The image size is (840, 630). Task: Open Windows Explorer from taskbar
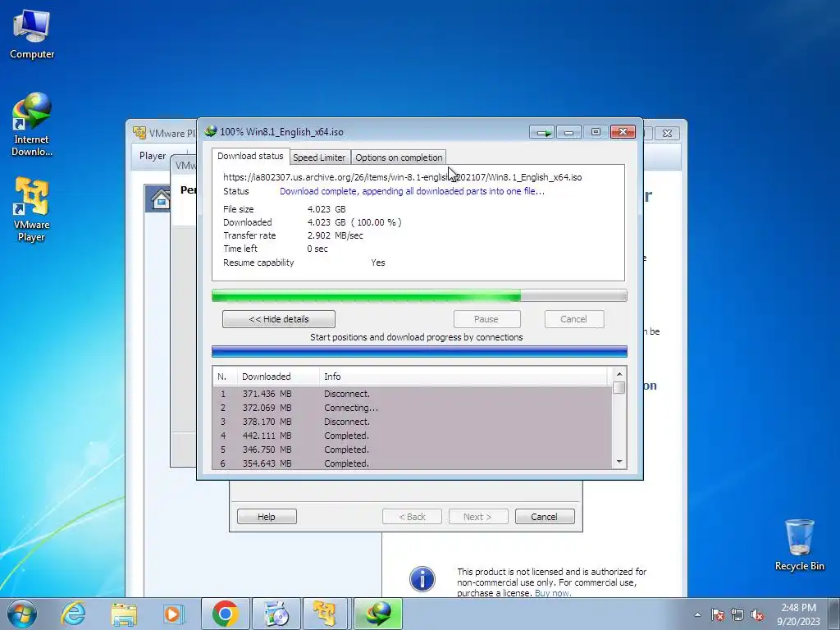pyautogui.click(x=124, y=614)
